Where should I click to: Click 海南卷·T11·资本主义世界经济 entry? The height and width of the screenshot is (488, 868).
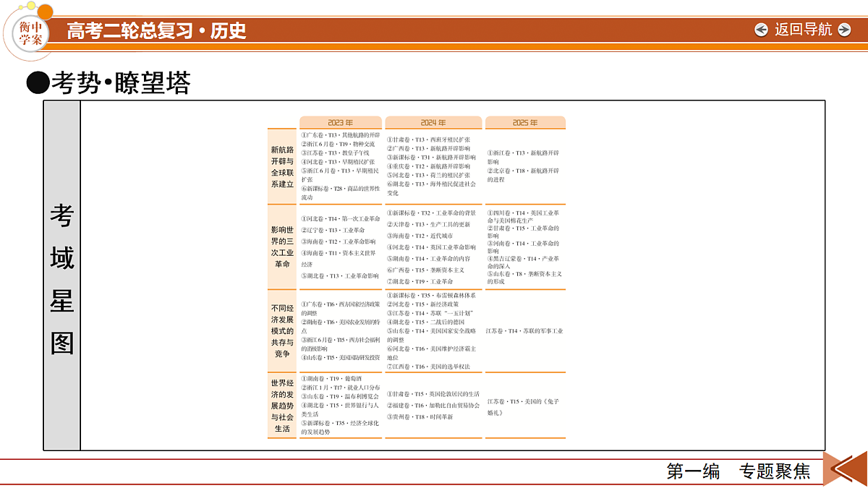[x=339, y=259]
